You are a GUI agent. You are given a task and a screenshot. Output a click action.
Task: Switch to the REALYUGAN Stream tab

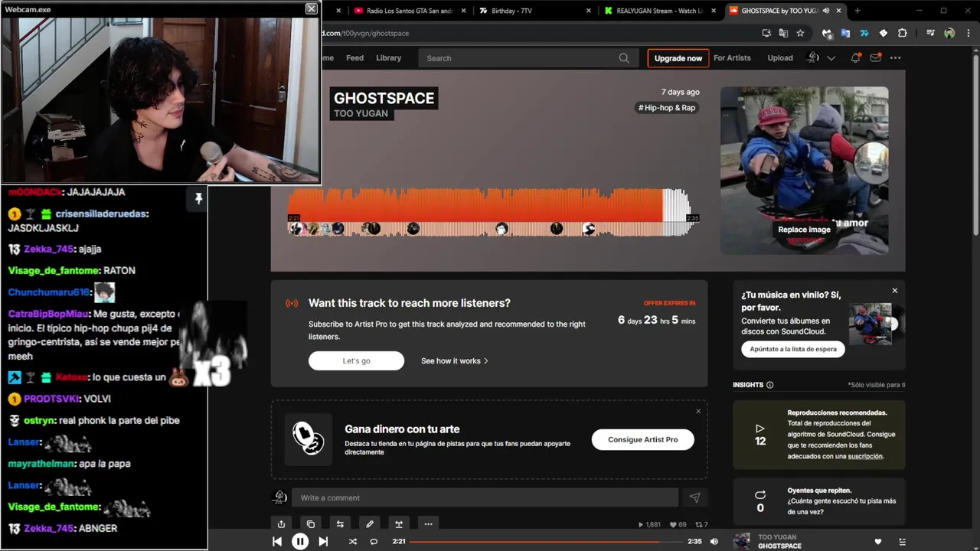coord(660,11)
